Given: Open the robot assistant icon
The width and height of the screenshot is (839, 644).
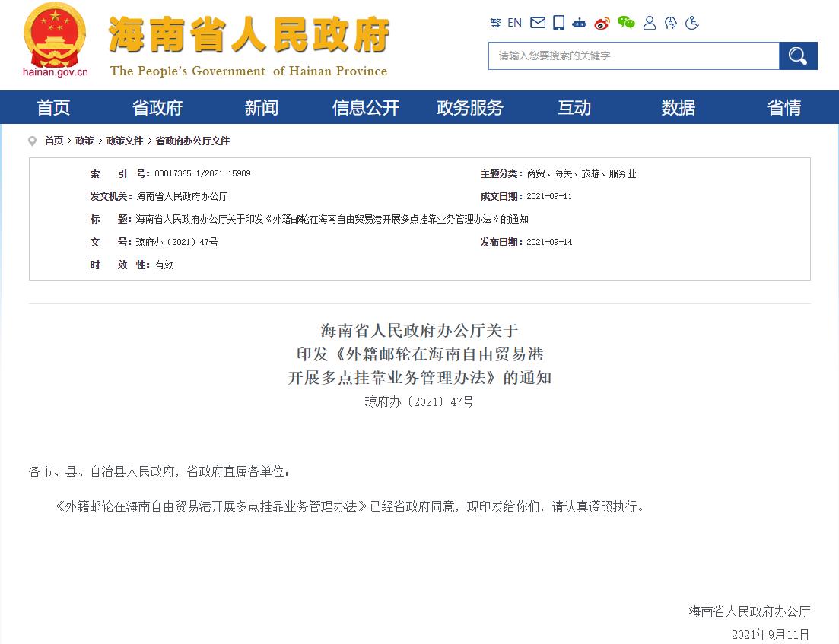Looking at the screenshot, I should coord(580,23).
